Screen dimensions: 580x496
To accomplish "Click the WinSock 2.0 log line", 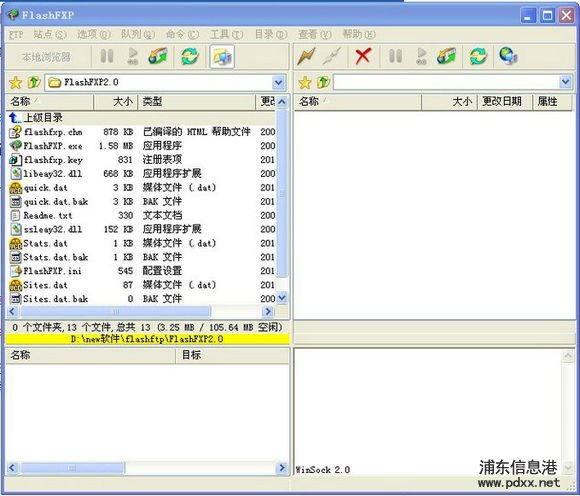I will [323, 470].
